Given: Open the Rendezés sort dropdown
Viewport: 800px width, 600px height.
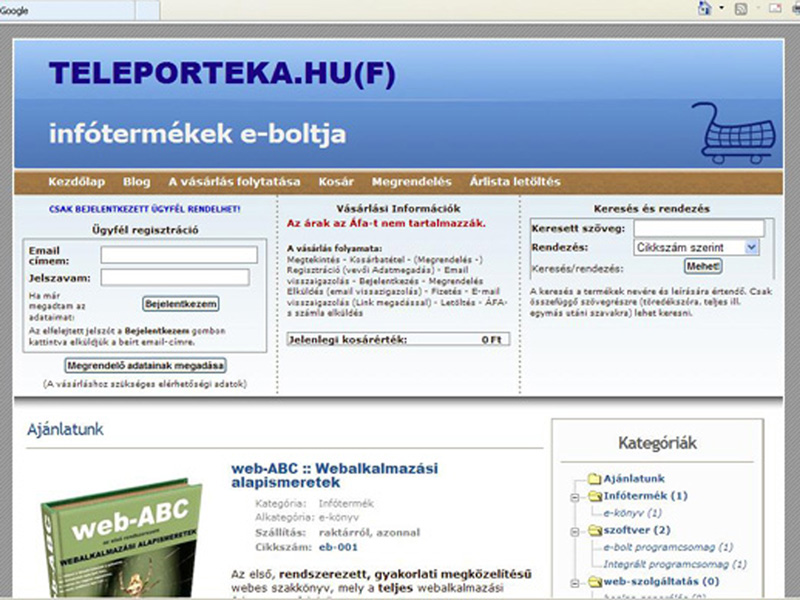Looking at the screenshot, I should coord(697,247).
